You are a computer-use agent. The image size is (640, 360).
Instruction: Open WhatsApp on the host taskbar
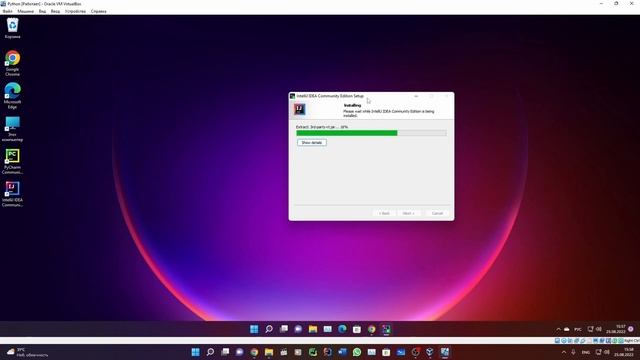tap(357, 352)
